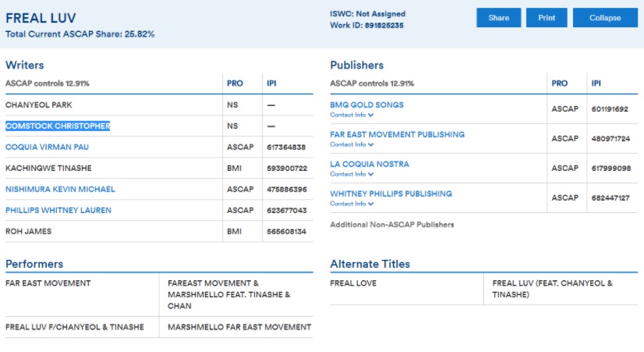Collapse the FREAL LUV work details
Screen dimensions: 644x352
(605, 18)
